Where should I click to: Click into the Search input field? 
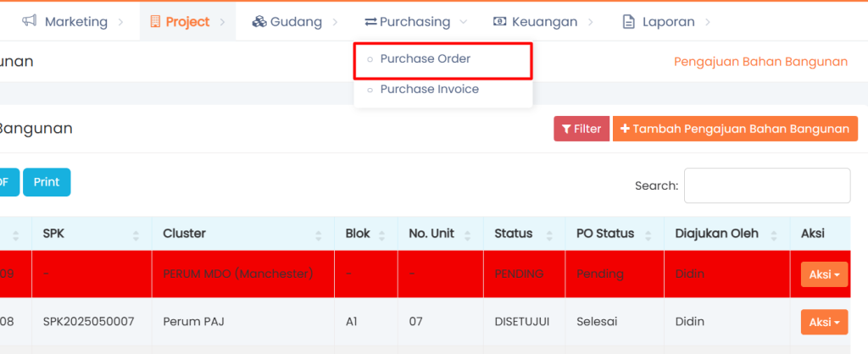[x=766, y=185]
